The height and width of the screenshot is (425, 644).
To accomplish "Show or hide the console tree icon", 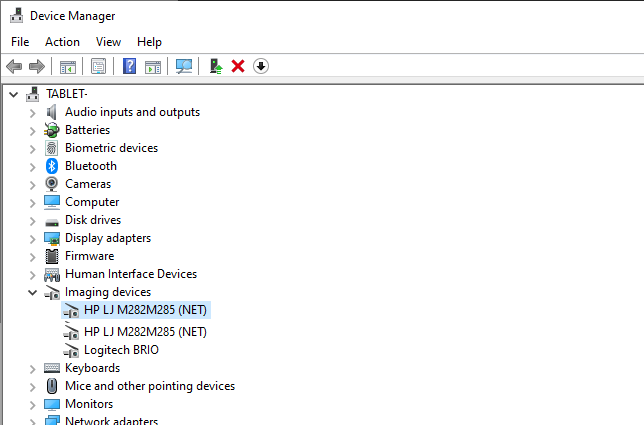I will (68, 67).
